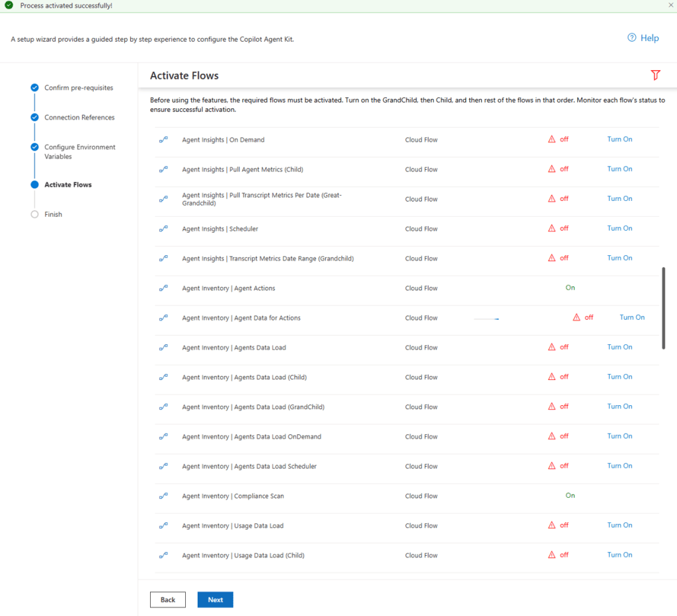This screenshot has height=616, width=677.
Task: Click warning triangle for Usage Data Load
Action: 551,525
